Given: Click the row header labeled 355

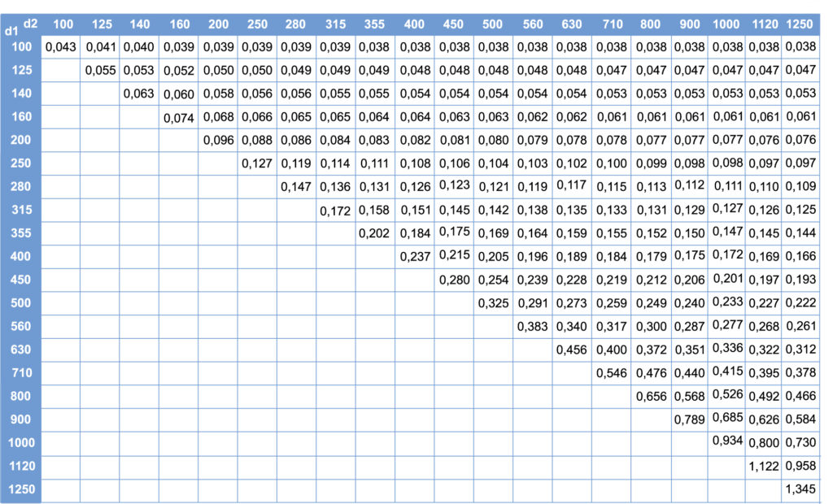Looking at the screenshot, I should (x=23, y=232).
